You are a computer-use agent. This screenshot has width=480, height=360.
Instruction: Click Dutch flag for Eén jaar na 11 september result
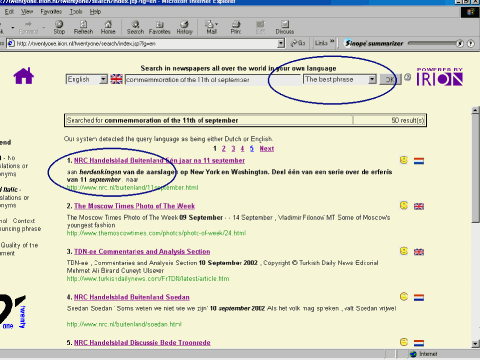coord(419,161)
